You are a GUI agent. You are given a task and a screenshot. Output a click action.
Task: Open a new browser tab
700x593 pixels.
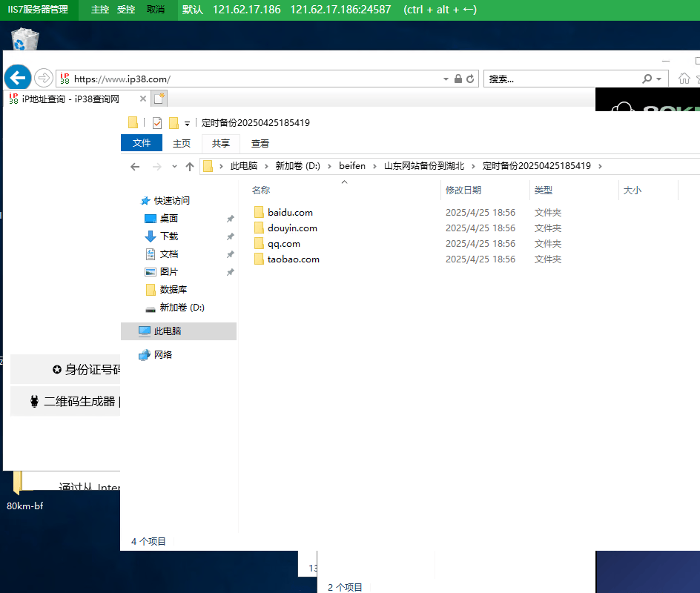coord(159,99)
